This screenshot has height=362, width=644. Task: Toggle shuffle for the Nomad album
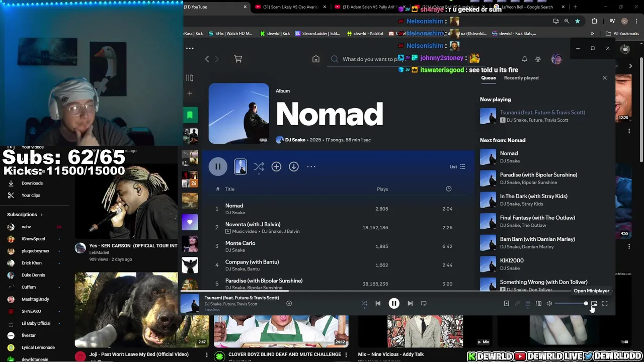(259, 166)
